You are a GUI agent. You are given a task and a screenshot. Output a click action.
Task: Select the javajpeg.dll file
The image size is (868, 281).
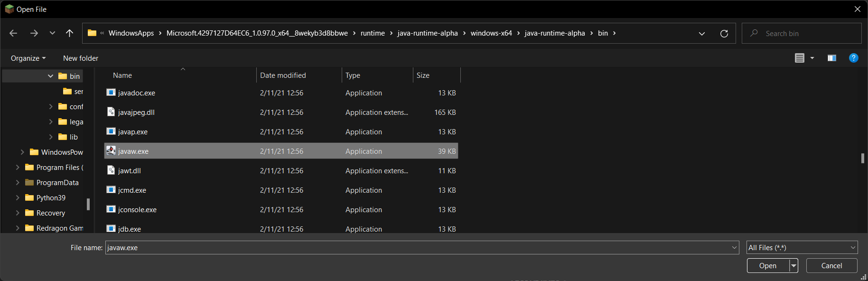click(136, 112)
